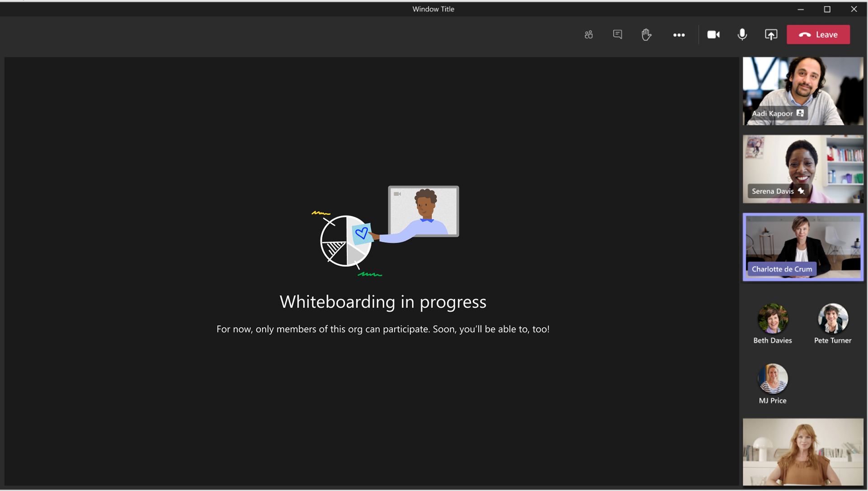Select Aadi Kapoor's video tile
The height and width of the screenshot is (491, 868).
[803, 86]
